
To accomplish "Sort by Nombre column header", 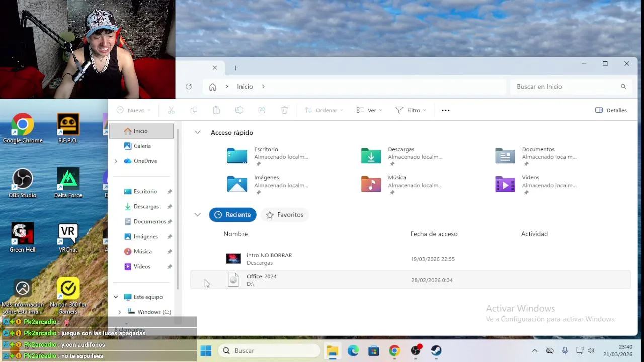I will click(235, 234).
